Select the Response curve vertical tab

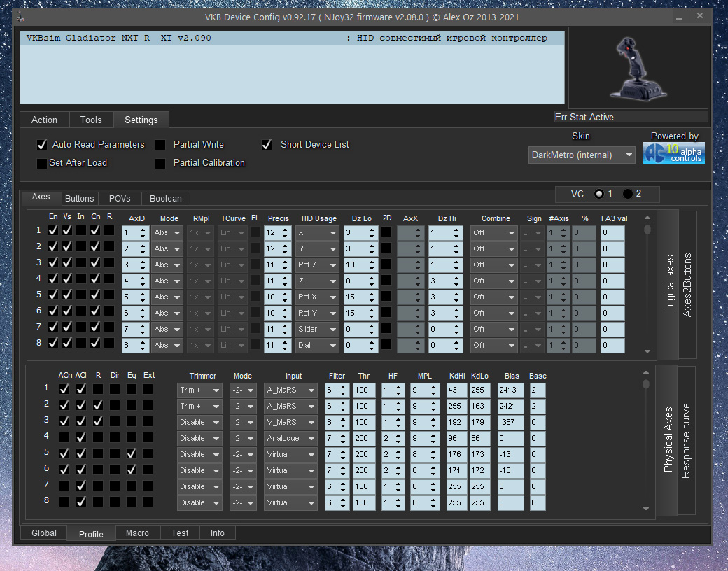click(686, 441)
